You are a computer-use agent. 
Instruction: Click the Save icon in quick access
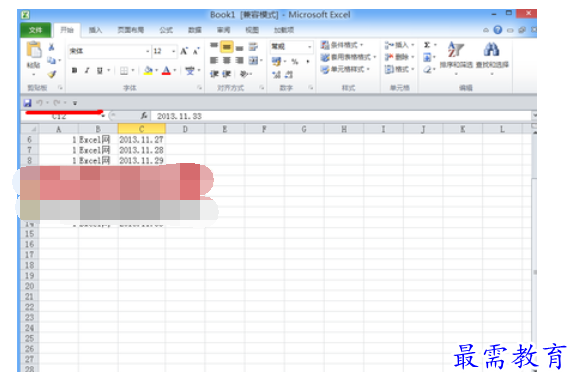pos(28,103)
